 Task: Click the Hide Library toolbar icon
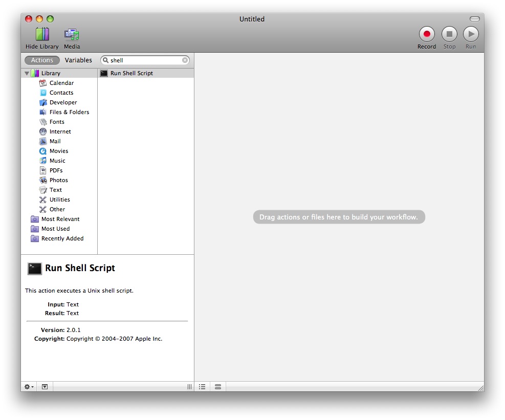click(42, 34)
